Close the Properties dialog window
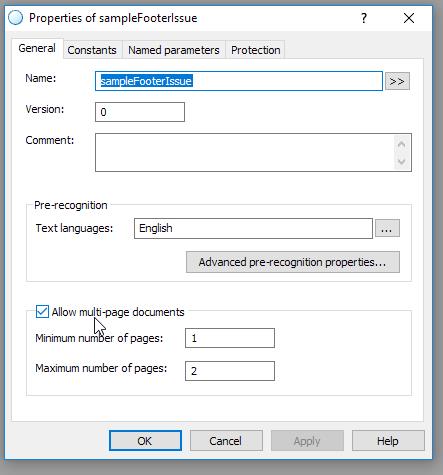This screenshot has width=443, height=475. click(409, 18)
